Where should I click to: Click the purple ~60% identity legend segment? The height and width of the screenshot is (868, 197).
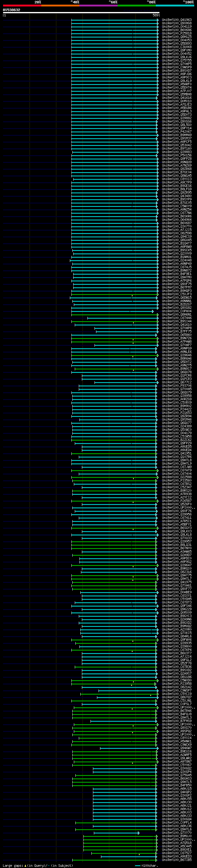(99, 6)
